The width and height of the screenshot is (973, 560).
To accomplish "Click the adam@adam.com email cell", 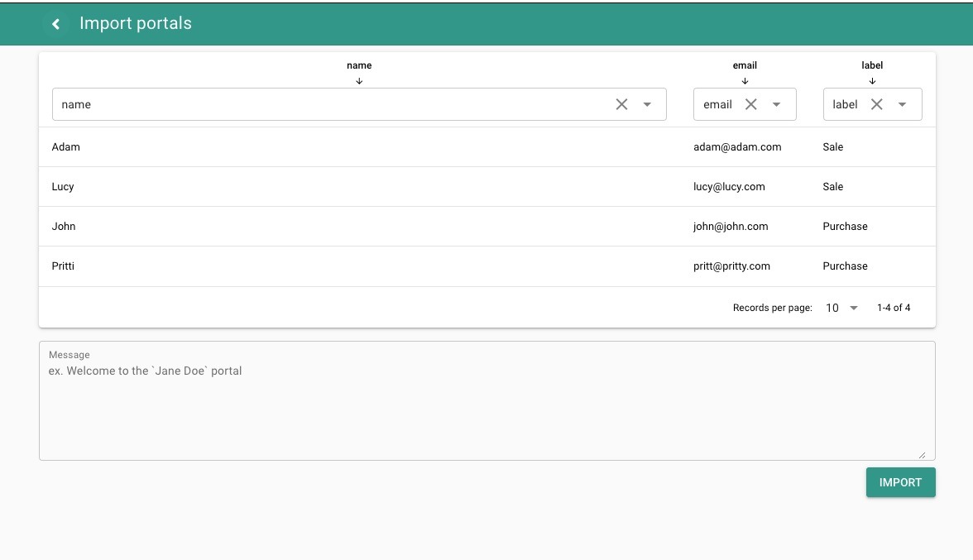I will coord(737,147).
